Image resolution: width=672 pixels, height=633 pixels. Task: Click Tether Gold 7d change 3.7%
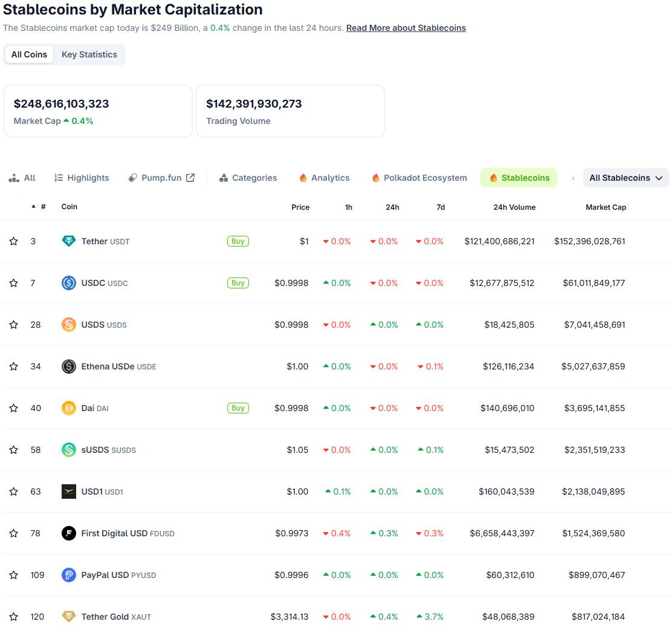coord(430,616)
